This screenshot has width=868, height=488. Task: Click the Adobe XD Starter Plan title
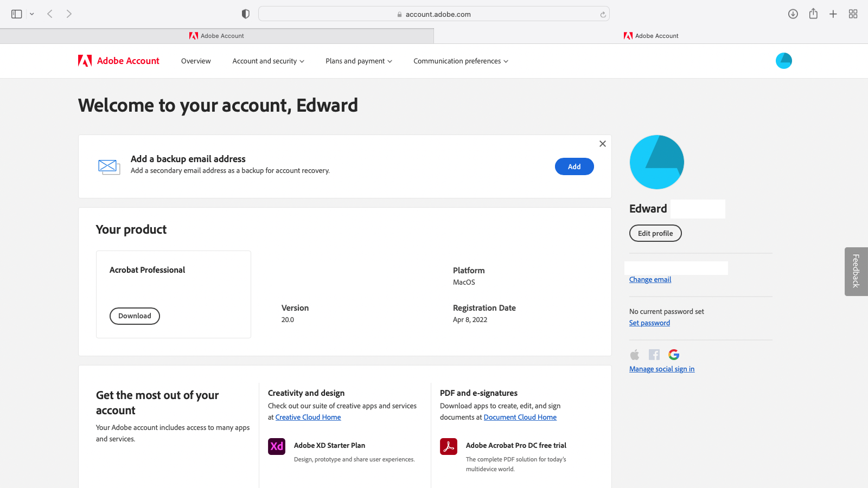[x=329, y=446]
